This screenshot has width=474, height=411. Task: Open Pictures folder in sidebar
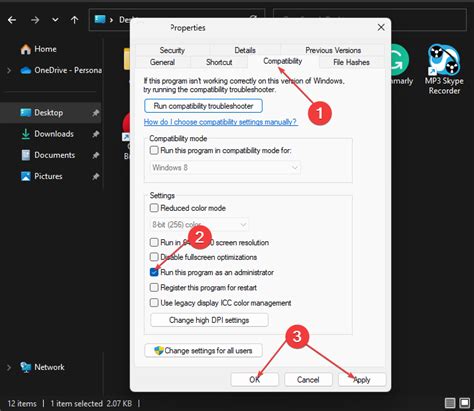48,176
